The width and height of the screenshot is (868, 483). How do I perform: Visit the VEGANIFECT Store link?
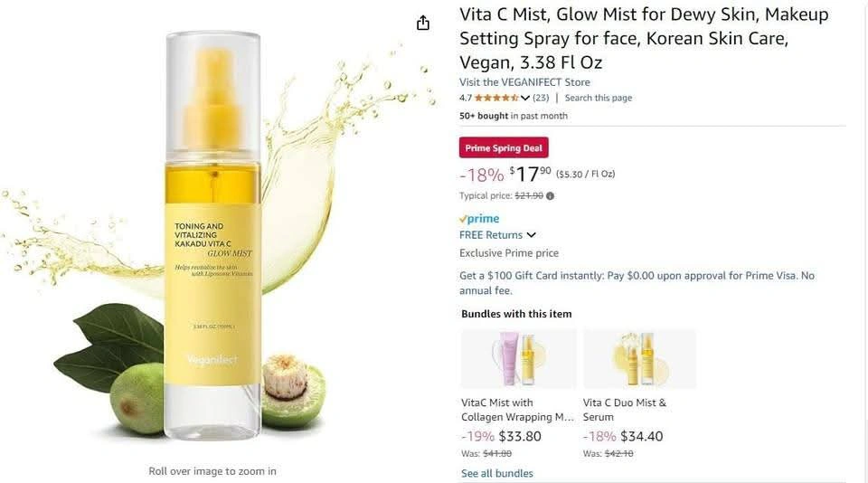524,82
